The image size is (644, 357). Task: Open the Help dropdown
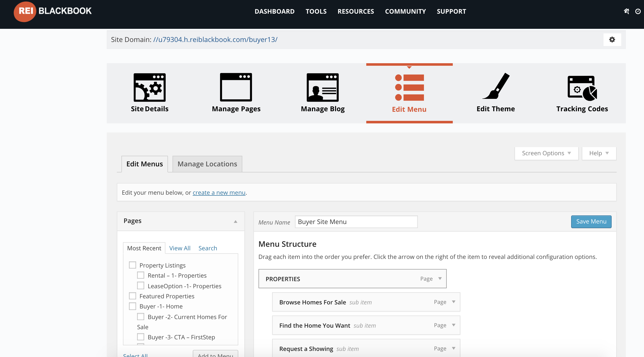[599, 153]
